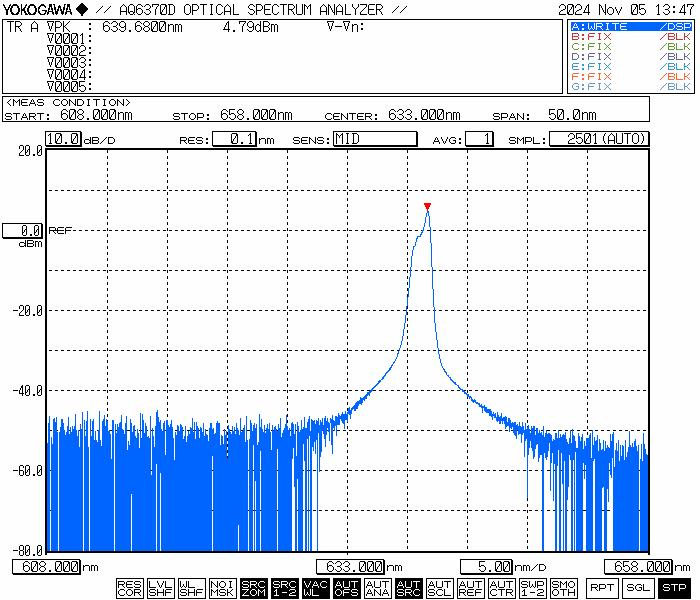
Task: Click the LVL SHF level shift icon
Action: [160, 588]
